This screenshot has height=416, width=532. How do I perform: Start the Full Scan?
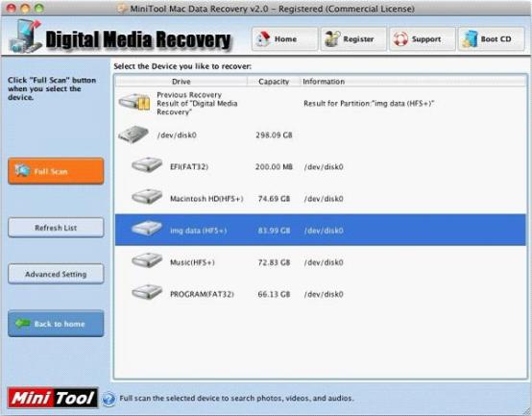click(x=56, y=171)
